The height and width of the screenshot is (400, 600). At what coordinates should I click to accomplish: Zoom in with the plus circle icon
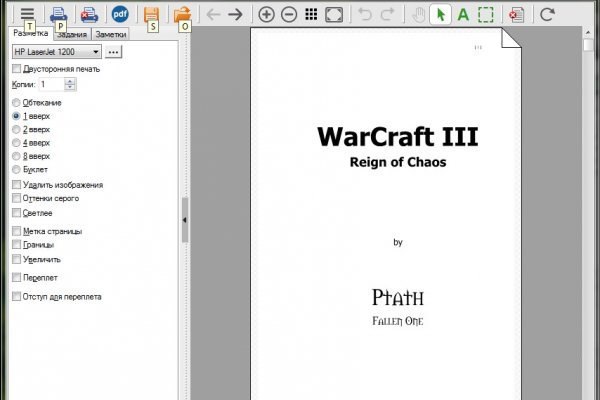click(x=266, y=15)
